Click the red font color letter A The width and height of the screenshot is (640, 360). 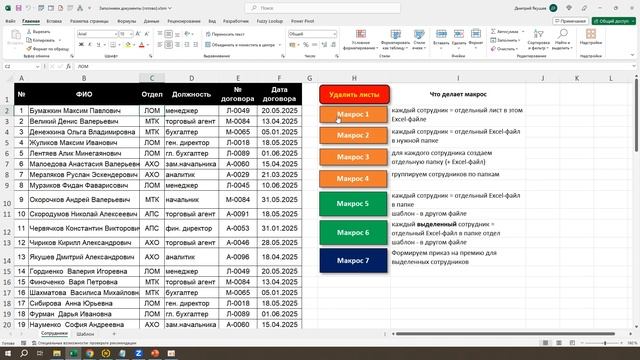point(142,44)
